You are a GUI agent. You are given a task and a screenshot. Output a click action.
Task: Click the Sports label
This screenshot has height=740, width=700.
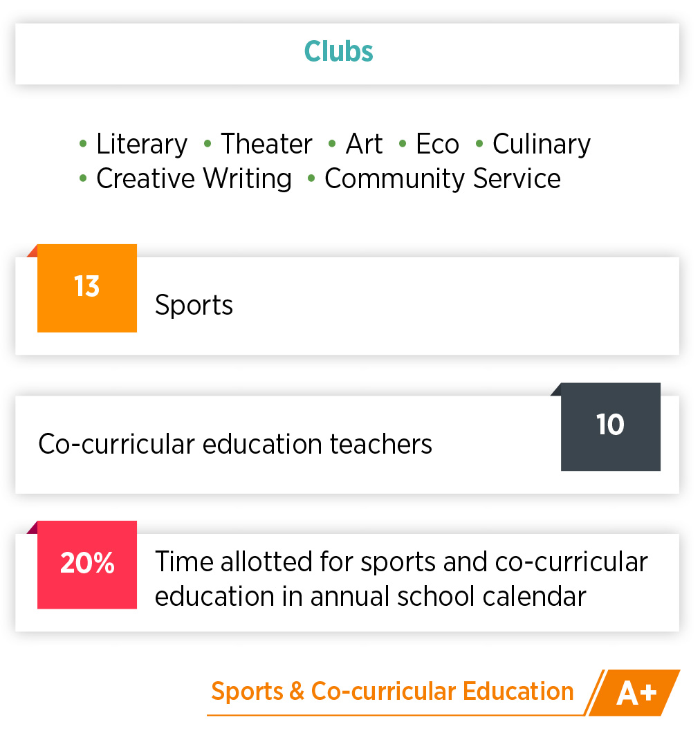194,305
